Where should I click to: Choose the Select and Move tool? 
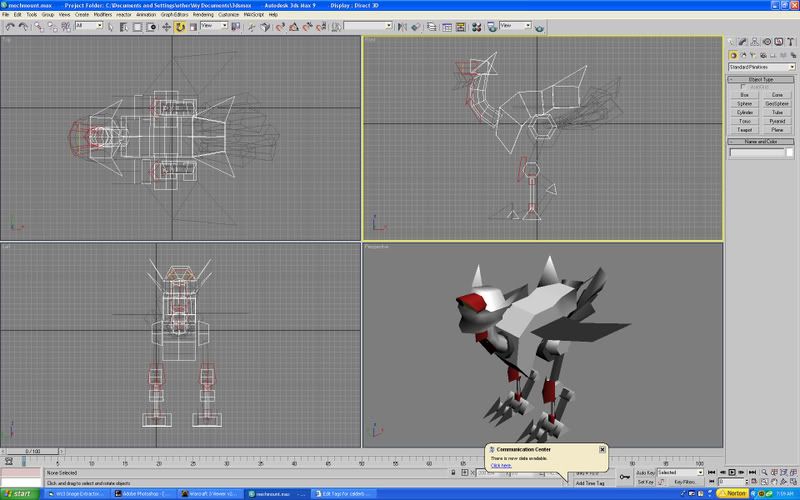pos(166,27)
